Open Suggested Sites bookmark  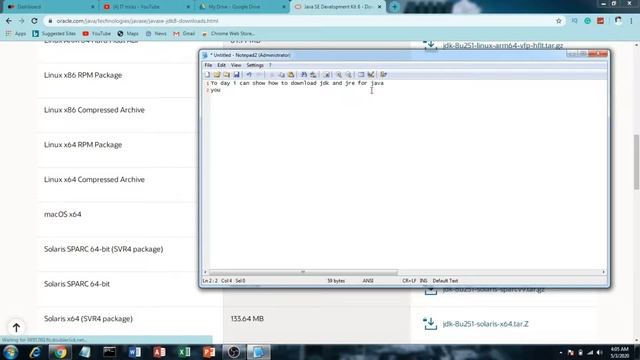(x=54, y=33)
